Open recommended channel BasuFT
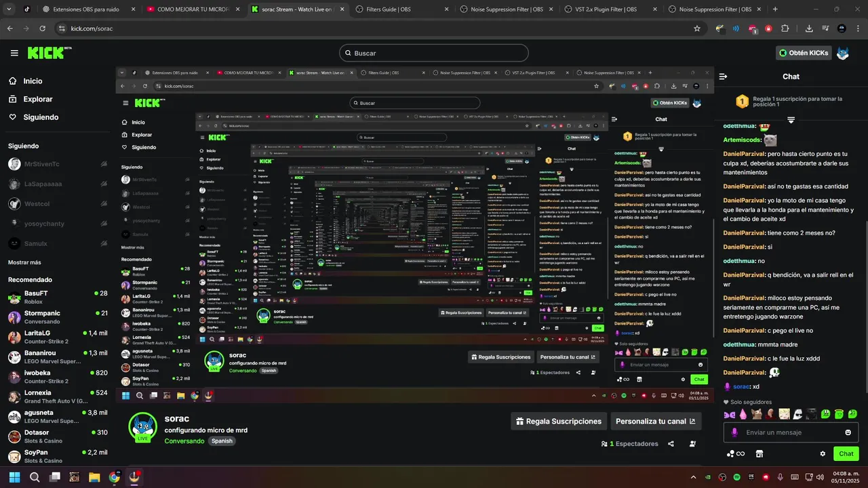Viewport: 868px width, 488px height. (58, 297)
